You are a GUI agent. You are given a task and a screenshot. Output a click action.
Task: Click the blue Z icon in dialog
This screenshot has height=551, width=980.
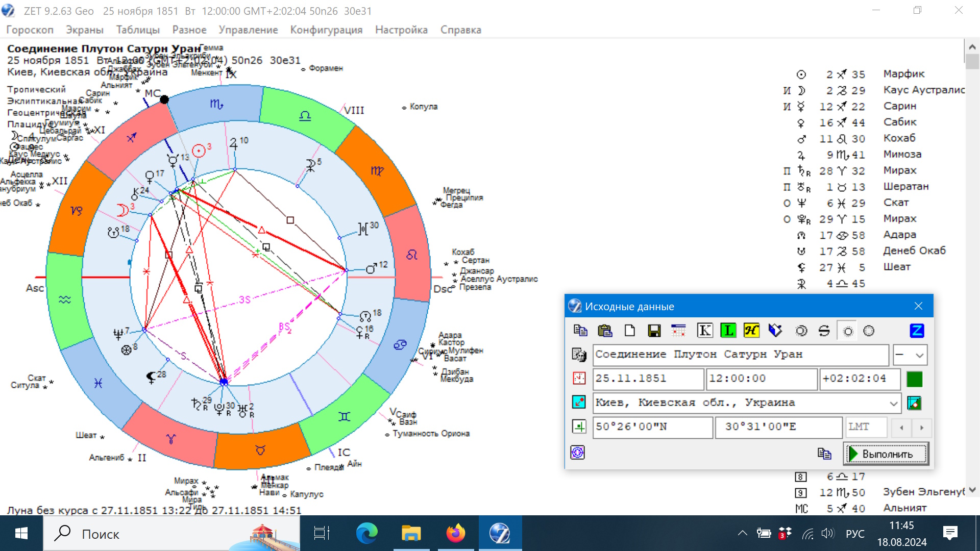(x=917, y=331)
